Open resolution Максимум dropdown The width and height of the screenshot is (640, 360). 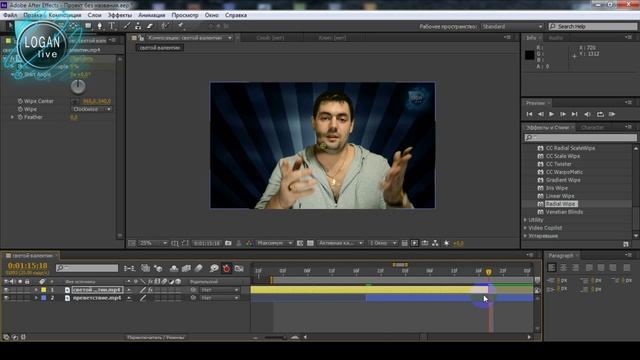(274, 243)
